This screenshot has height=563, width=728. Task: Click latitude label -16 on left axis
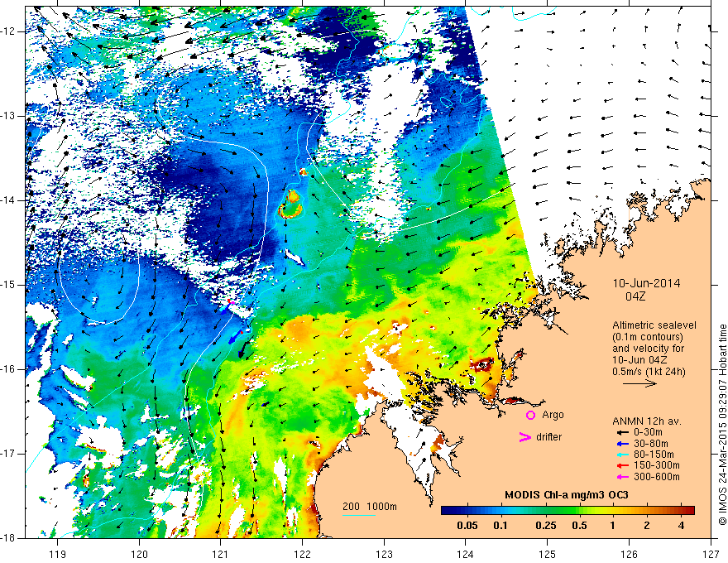8,369
